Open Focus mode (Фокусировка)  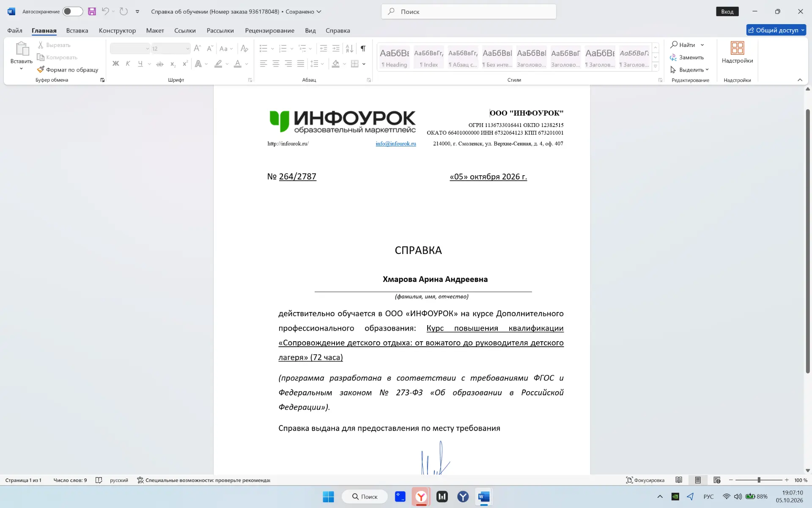645,480
